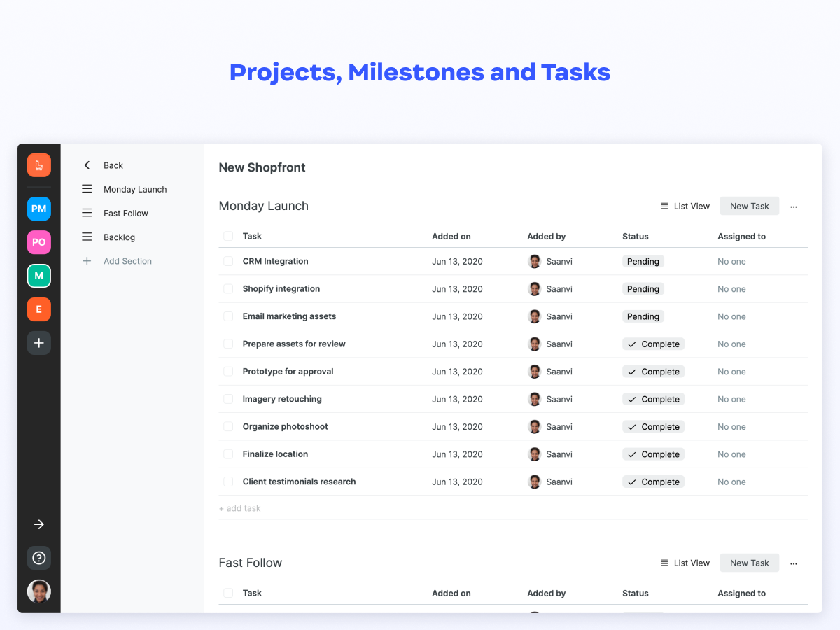
Task: Expand sidebar with the arrow icon
Action: [x=39, y=524]
